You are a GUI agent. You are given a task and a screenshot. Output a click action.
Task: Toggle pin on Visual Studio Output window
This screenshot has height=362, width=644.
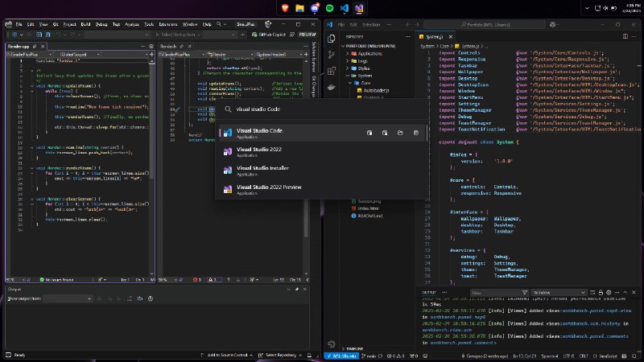tap(296, 290)
